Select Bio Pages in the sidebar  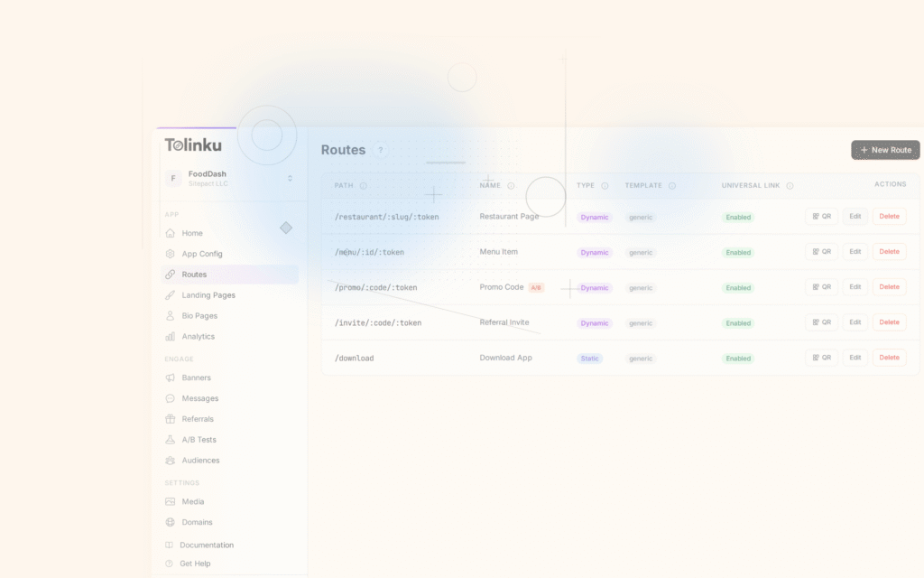(199, 315)
